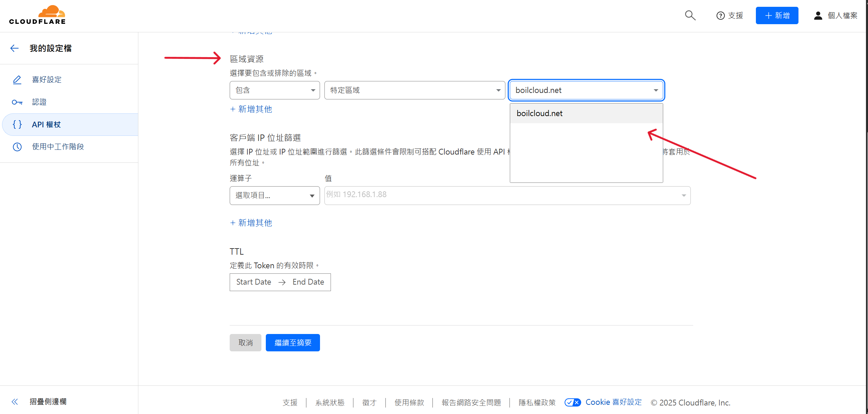Click the person profile icon
868x414 pixels.
[818, 16]
